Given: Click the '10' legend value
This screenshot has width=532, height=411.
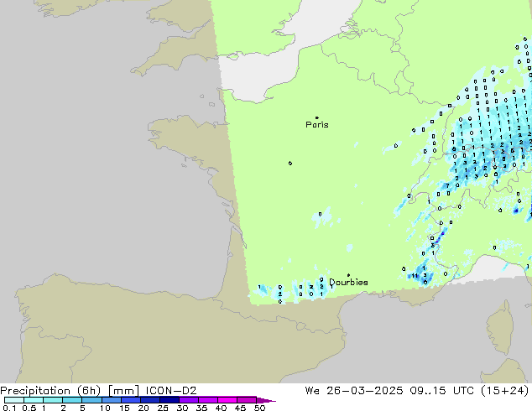Looking at the screenshot, I should pyautogui.click(x=105, y=408).
